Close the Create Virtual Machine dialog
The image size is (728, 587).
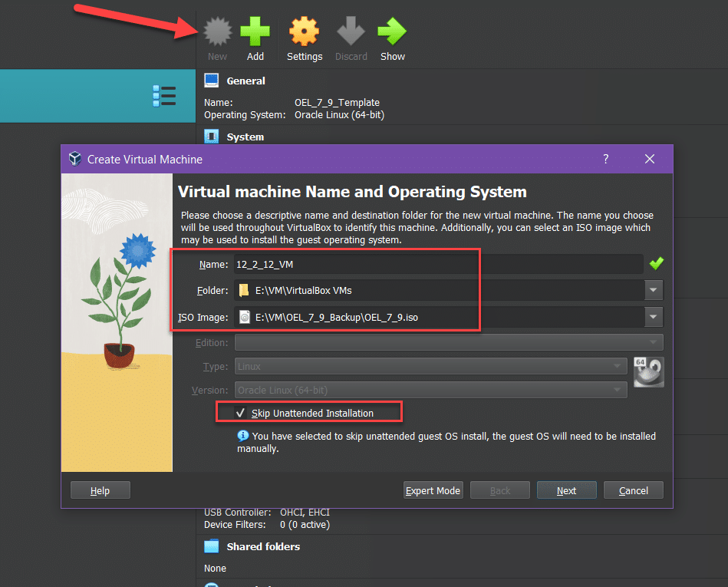pyautogui.click(x=650, y=159)
